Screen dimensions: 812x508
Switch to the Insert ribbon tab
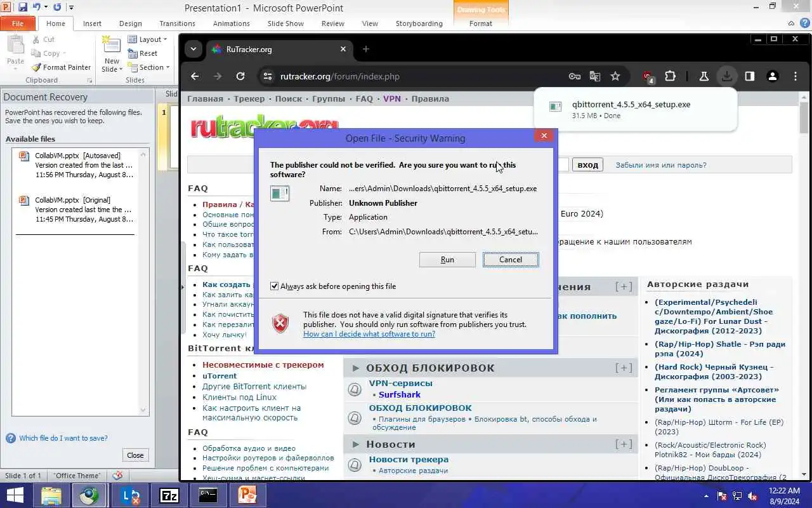(x=92, y=23)
